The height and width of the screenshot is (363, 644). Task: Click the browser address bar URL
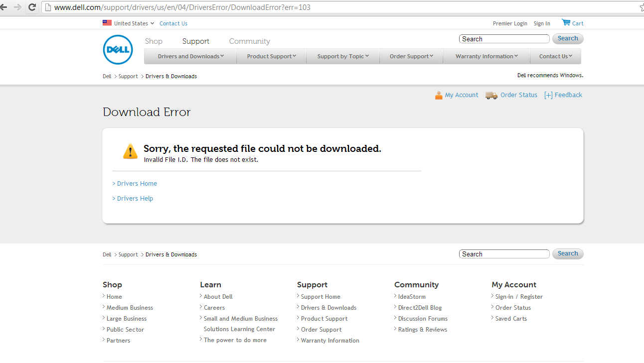click(182, 7)
